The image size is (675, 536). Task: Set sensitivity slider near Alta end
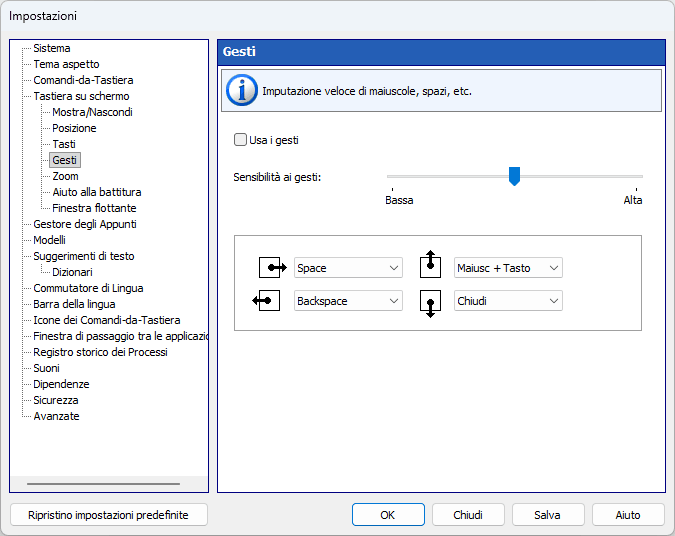[635, 176]
